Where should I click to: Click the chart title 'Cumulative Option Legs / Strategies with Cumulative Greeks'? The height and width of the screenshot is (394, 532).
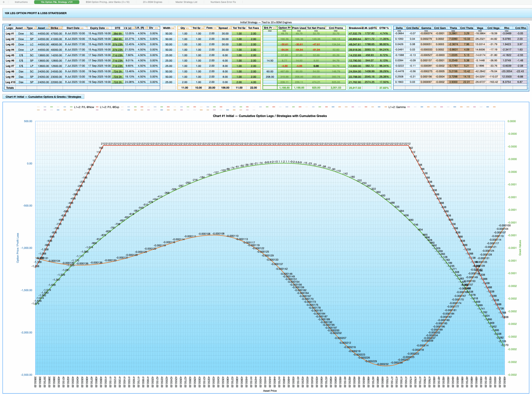(270, 116)
